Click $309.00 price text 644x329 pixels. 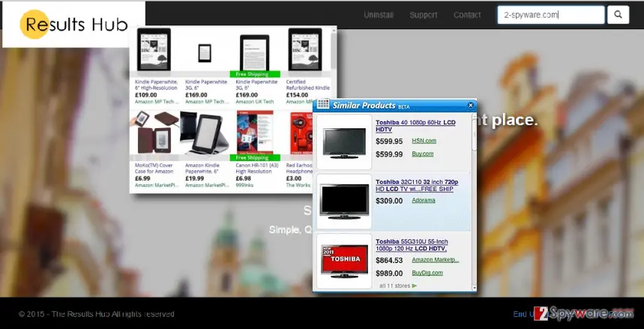pos(389,201)
